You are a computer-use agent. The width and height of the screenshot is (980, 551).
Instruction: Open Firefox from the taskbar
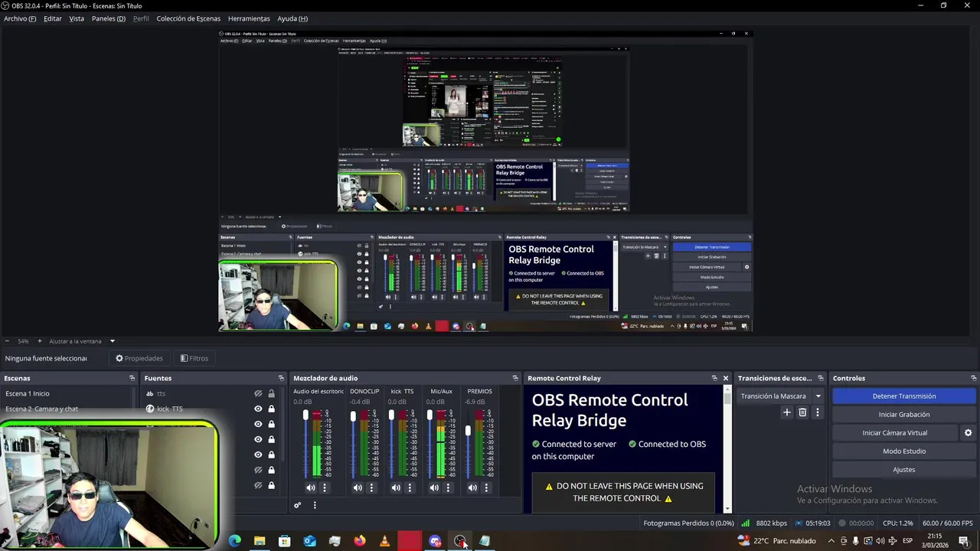tap(359, 541)
